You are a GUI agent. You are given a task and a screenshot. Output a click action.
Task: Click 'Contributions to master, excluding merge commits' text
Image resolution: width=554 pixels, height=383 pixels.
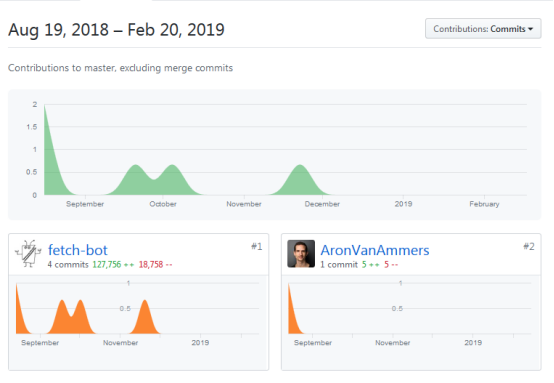[120, 68]
